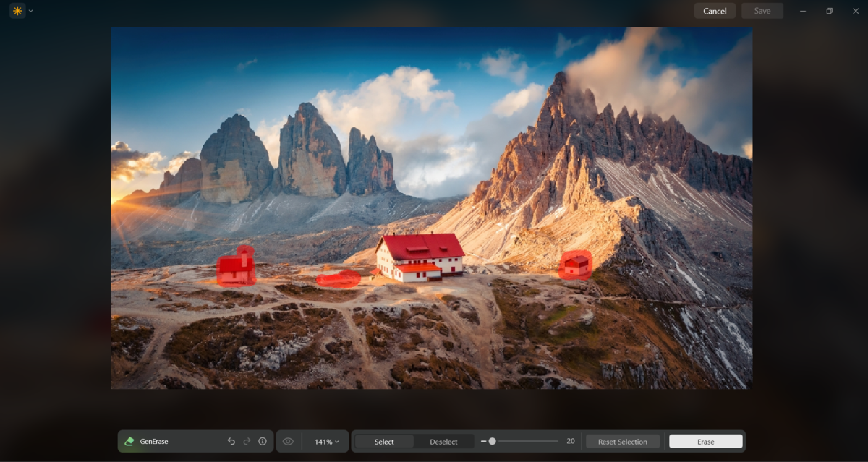Minimize the window

(x=803, y=11)
